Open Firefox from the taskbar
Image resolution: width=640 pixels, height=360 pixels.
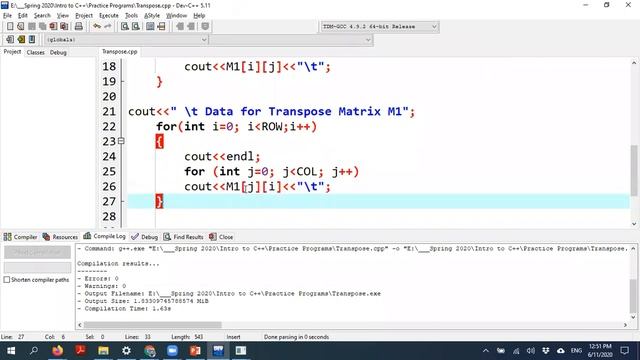click(x=58, y=351)
